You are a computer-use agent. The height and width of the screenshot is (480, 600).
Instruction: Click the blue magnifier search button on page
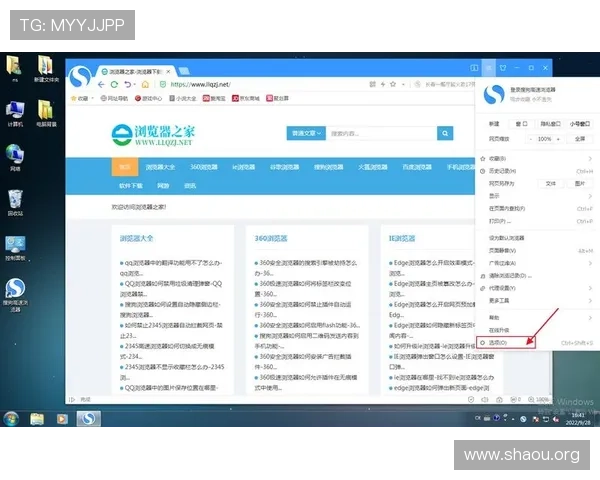click(445, 133)
